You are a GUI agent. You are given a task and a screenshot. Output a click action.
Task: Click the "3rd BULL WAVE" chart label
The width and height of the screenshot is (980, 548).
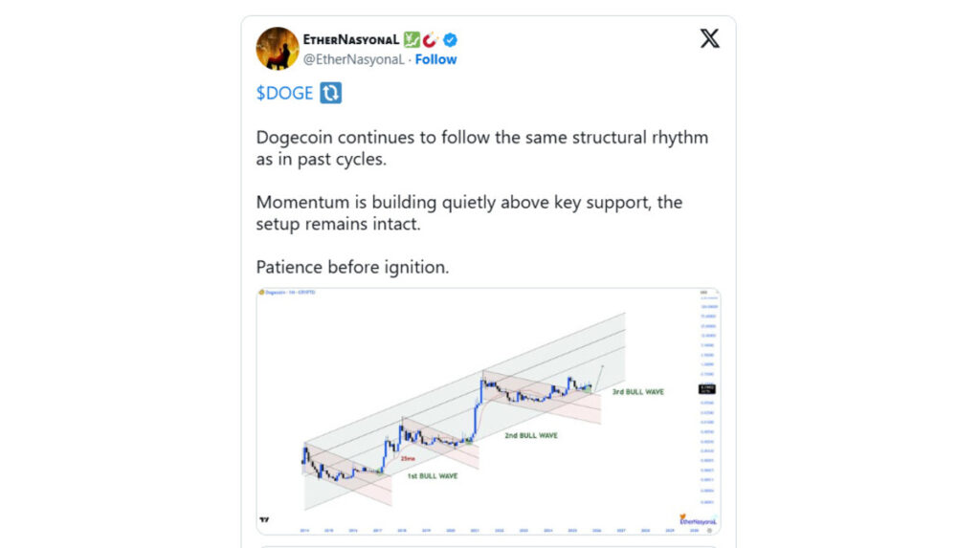[637, 391]
